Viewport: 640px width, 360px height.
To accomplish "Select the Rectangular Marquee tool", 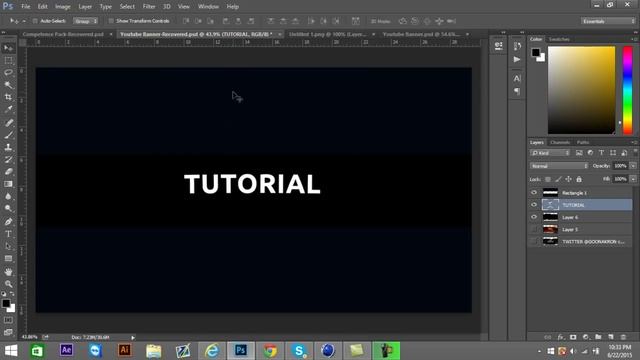I will coord(8,60).
